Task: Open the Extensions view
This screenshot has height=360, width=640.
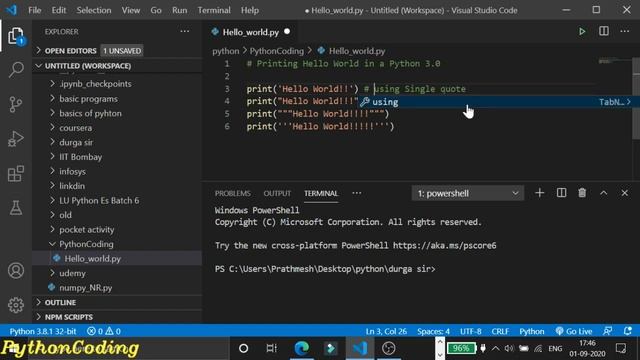Action: click(x=16, y=173)
